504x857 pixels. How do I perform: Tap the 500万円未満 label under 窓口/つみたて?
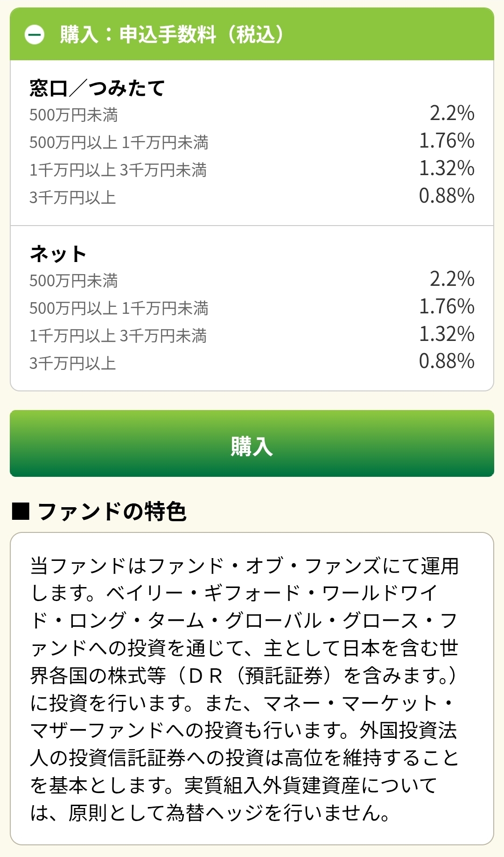pos(73,115)
